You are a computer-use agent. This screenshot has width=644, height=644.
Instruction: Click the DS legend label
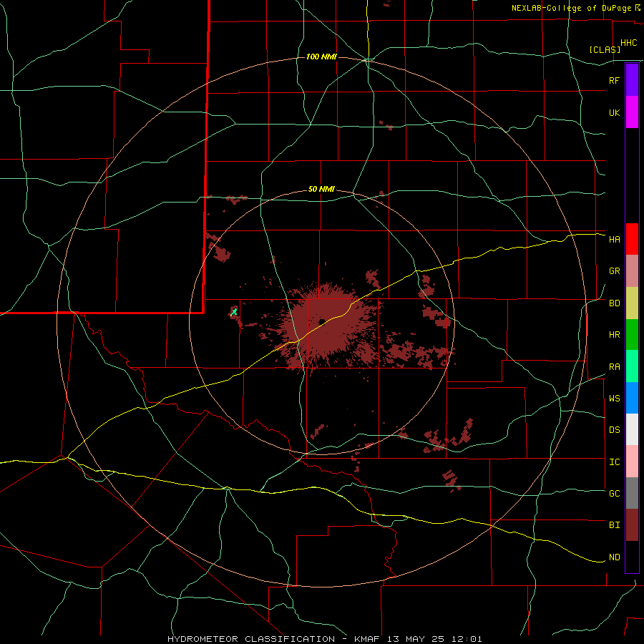click(x=614, y=430)
